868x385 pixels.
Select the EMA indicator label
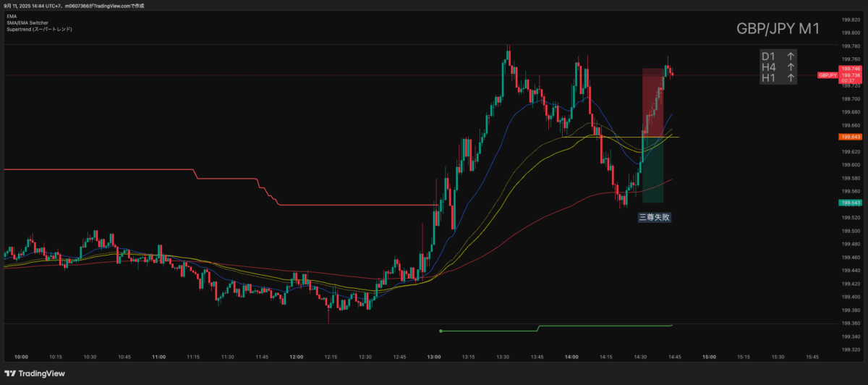coord(11,16)
